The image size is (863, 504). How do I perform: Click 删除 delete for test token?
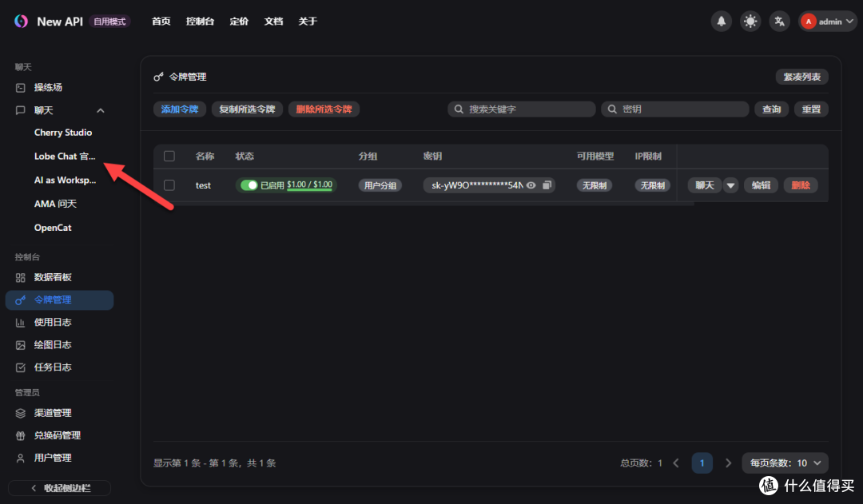pyautogui.click(x=801, y=185)
